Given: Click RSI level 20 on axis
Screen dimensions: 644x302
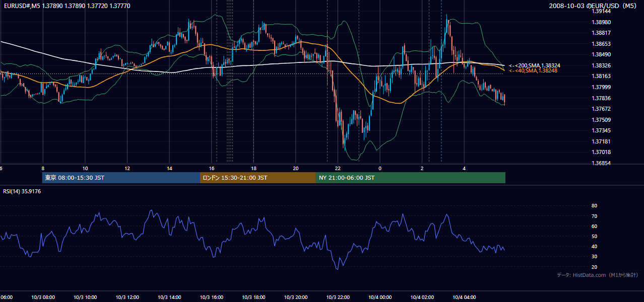Looking at the screenshot, I should click(594, 267).
